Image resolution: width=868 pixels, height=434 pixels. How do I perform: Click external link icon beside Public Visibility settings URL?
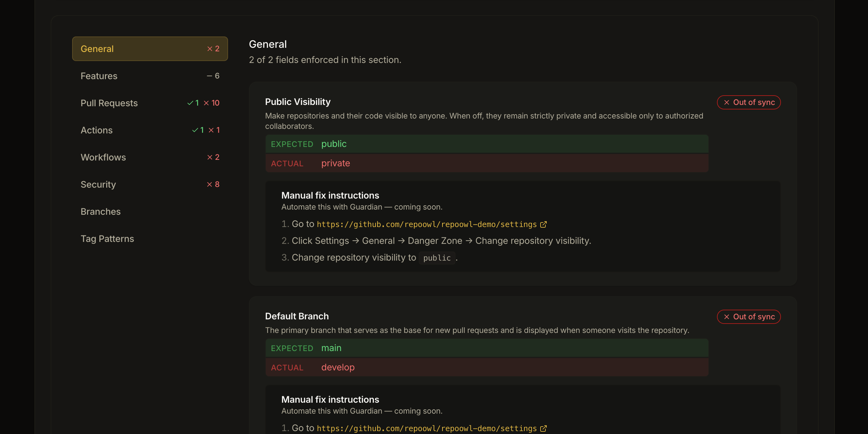tap(543, 224)
